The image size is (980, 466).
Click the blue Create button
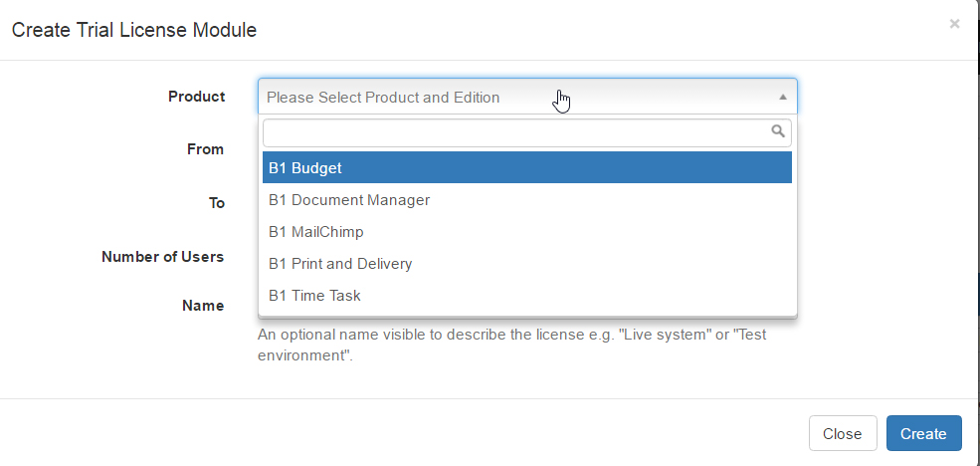[x=923, y=433]
